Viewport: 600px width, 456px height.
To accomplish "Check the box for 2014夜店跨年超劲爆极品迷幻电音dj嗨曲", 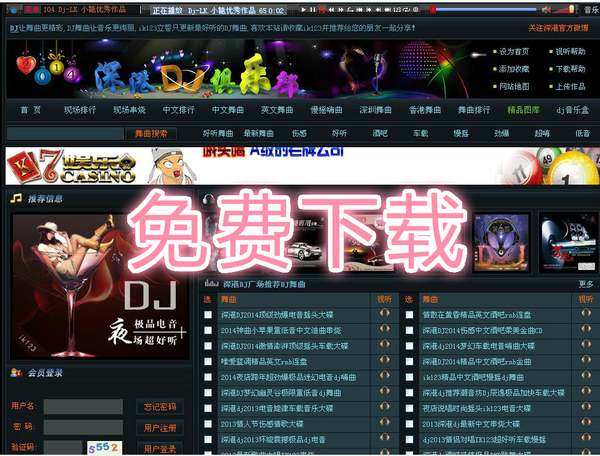I will tap(208, 377).
